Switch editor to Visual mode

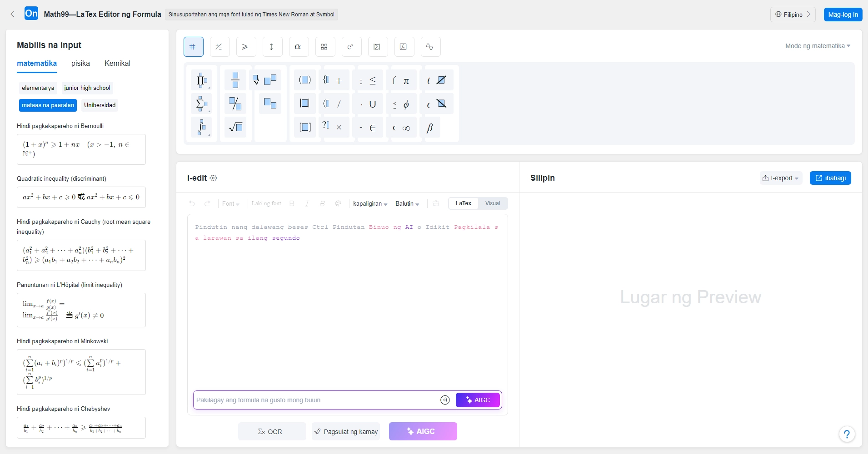(493, 203)
